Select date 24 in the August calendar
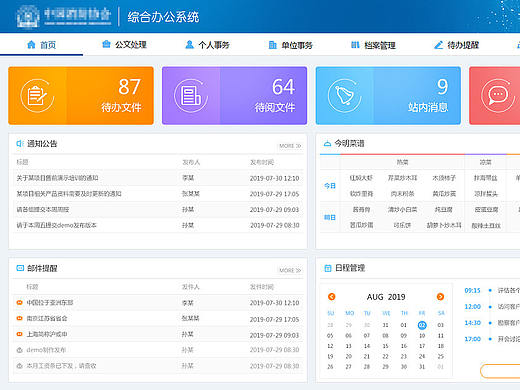 (x=422, y=356)
